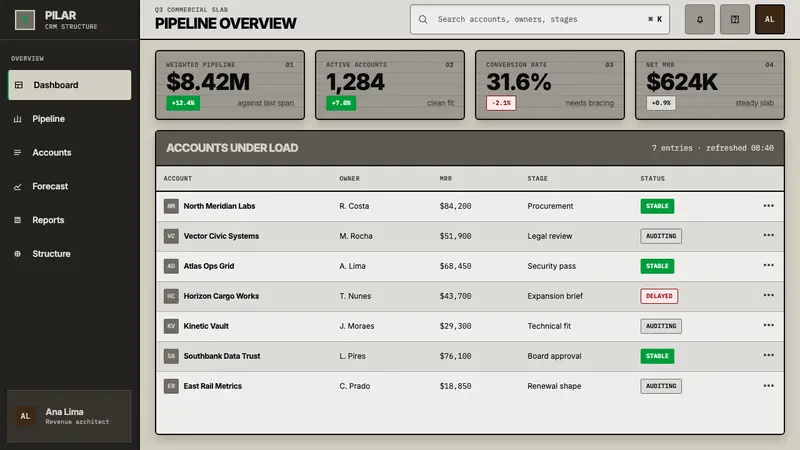Open more options for East Rail Metrics

[768, 386]
